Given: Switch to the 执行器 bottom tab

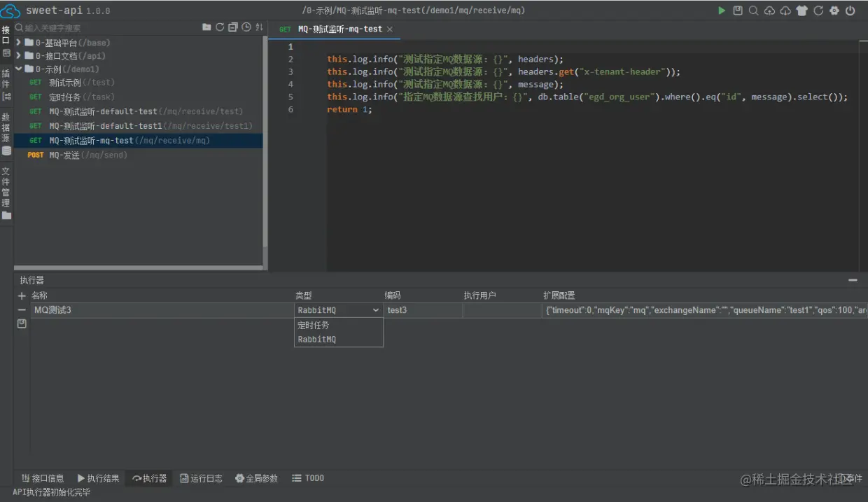Looking at the screenshot, I should [150, 478].
